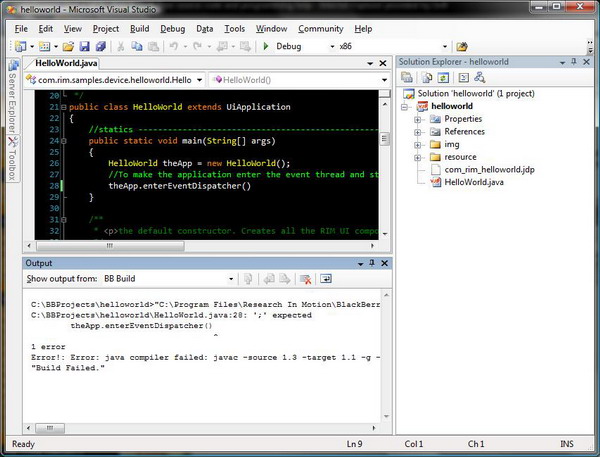Open the File menu
Screen dimensions: 600x457
tap(21, 29)
